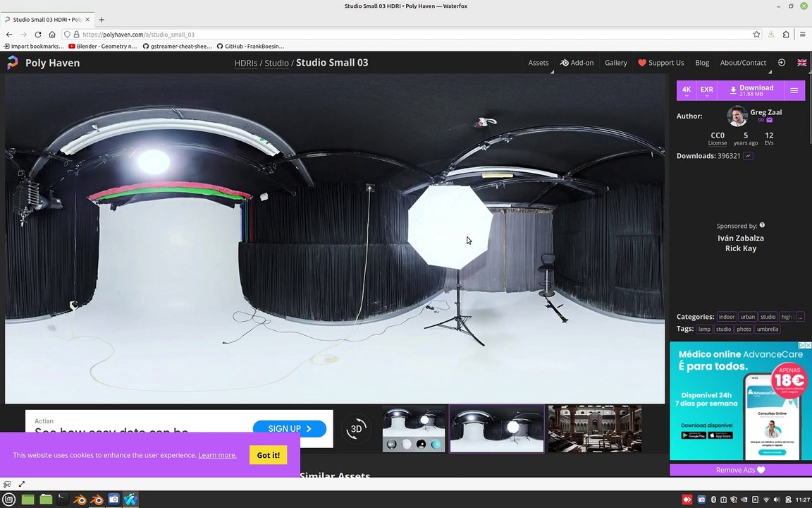Screen dimensions: 812x508
Task: Open the Blog nav item
Action: pyautogui.click(x=702, y=63)
